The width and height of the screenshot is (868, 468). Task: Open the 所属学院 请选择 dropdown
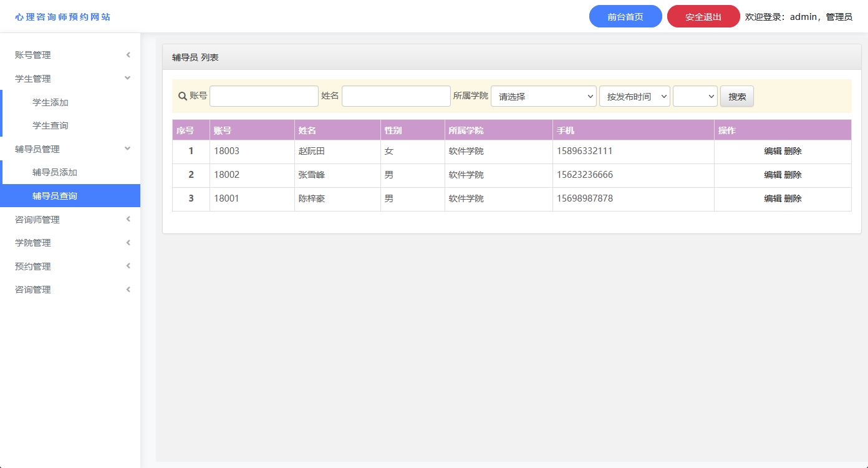click(x=544, y=96)
